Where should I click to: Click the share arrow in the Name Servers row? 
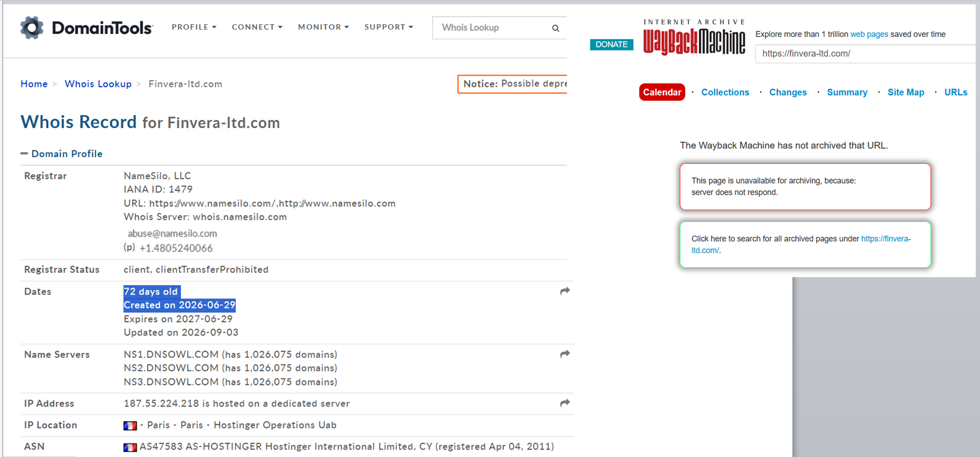(564, 354)
